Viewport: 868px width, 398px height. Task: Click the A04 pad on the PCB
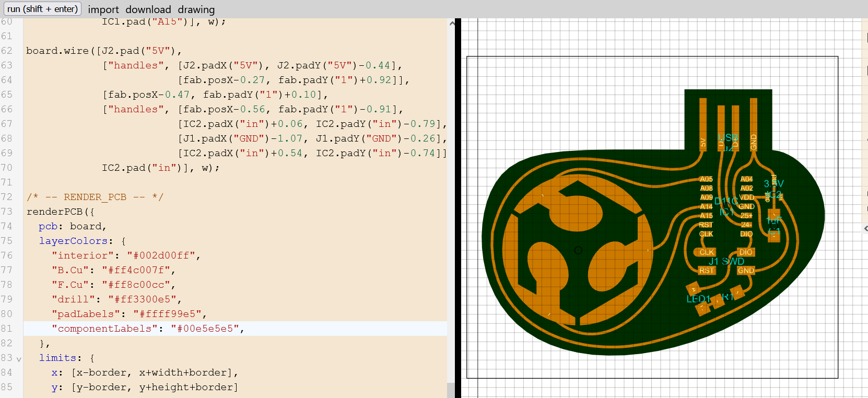click(746, 179)
